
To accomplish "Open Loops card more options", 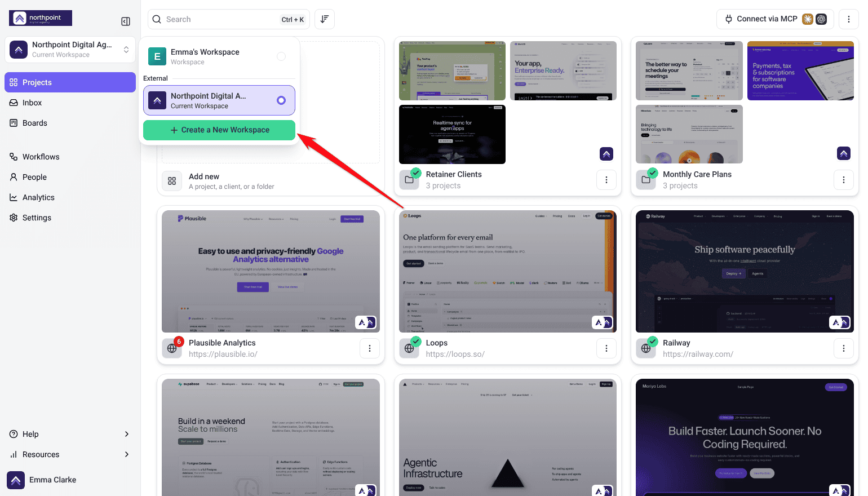I will pos(606,348).
